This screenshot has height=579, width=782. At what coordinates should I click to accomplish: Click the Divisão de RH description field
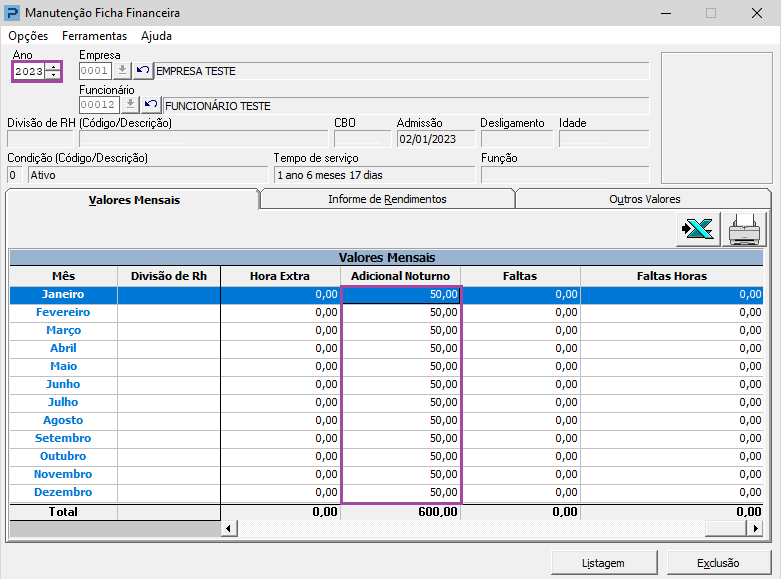(x=203, y=139)
